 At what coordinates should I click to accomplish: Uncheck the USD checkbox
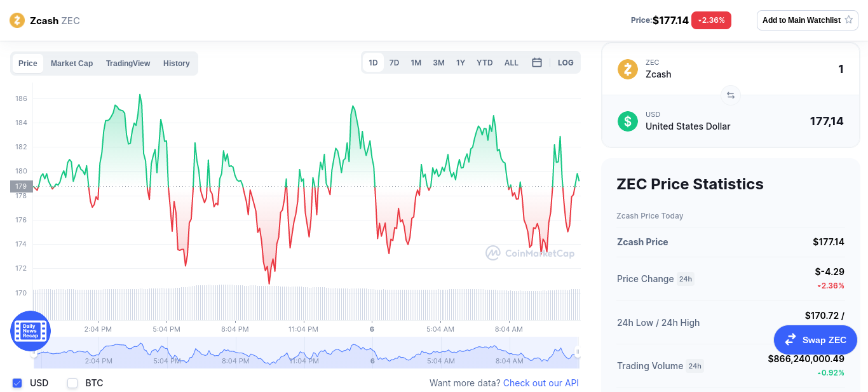(x=18, y=383)
